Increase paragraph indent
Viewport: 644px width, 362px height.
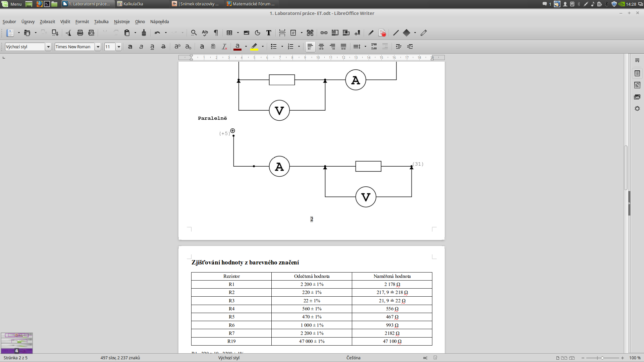(x=398, y=47)
